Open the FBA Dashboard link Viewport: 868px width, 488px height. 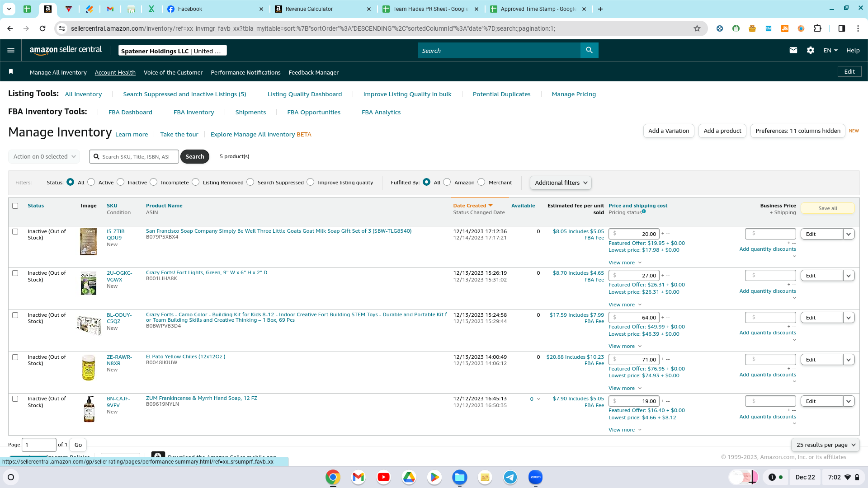click(130, 112)
